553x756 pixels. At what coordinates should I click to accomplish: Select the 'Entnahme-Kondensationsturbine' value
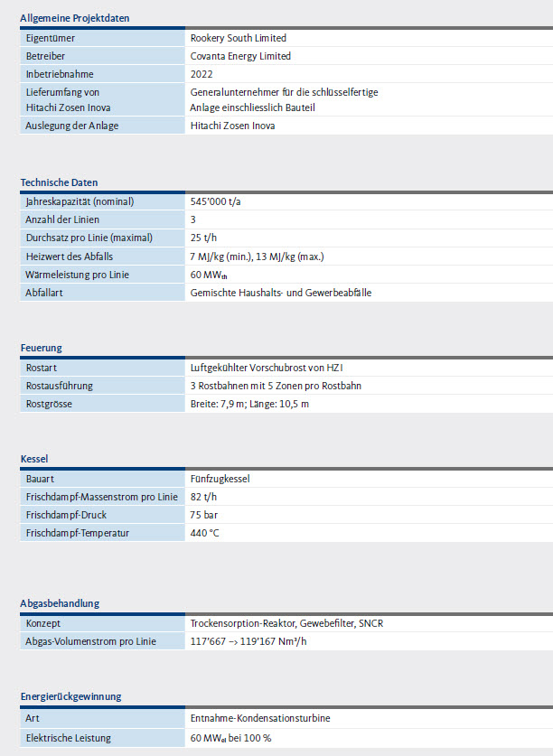point(260,718)
